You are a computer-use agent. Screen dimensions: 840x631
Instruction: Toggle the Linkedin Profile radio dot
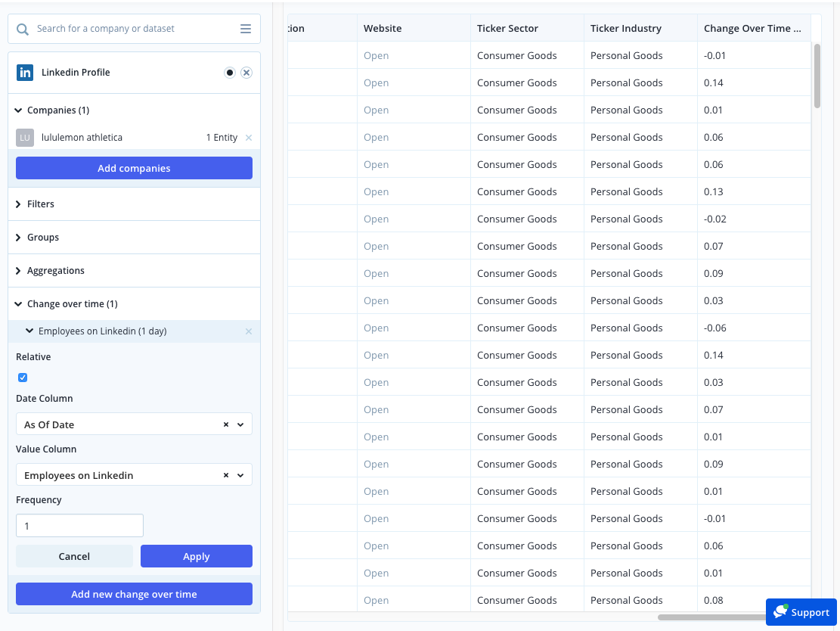tap(230, 73)
